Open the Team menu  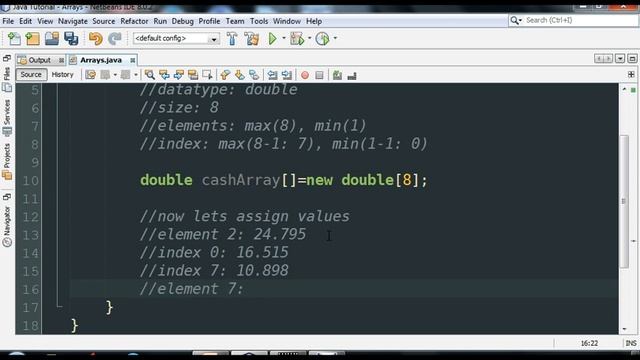[x=235, y=21]
